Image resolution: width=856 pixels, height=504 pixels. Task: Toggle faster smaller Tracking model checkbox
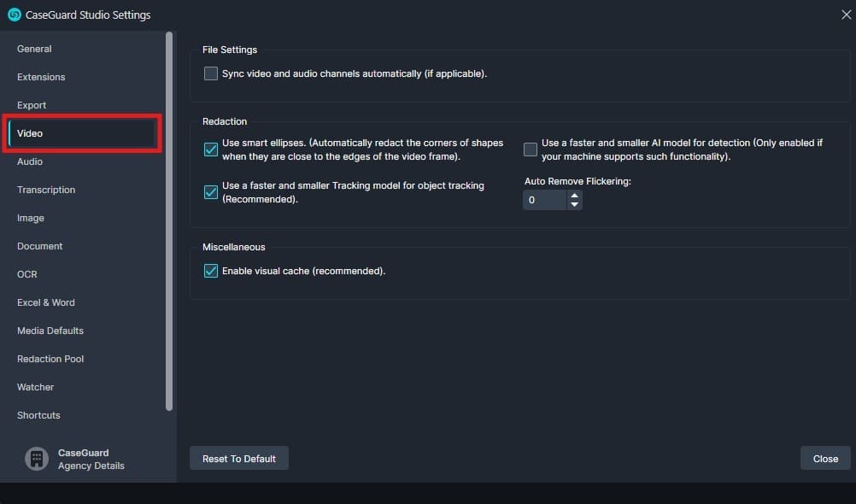pyautogui.click(x=211, y=192)
